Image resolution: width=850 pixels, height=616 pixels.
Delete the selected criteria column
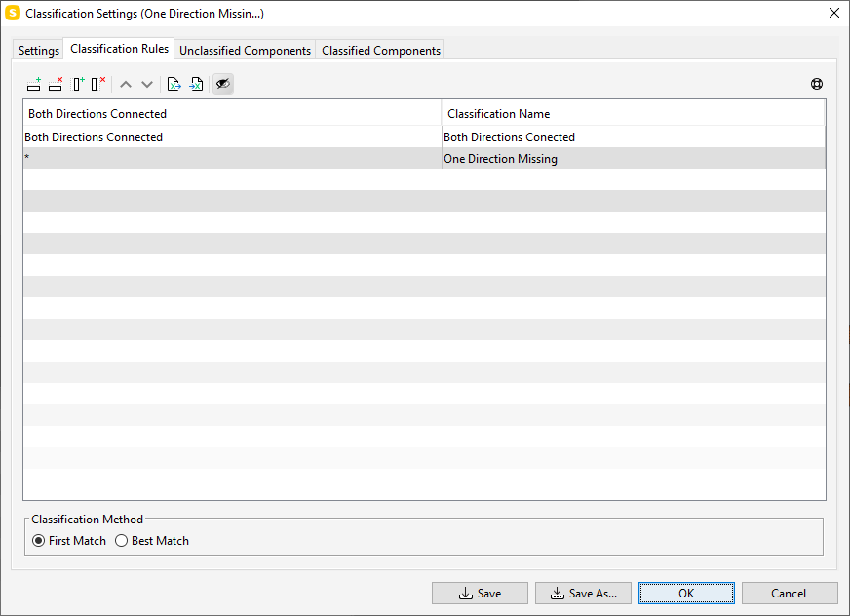(x=98, y=84)
